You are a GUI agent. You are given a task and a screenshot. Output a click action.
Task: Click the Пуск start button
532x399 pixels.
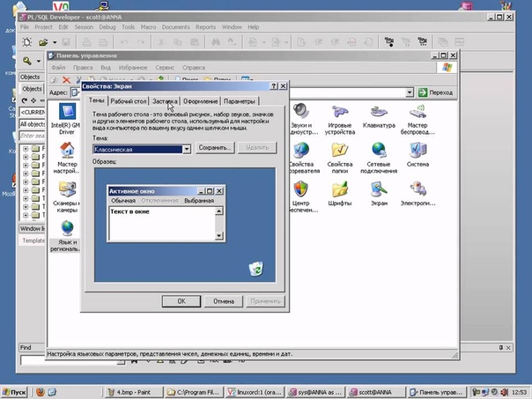point(17,392)
